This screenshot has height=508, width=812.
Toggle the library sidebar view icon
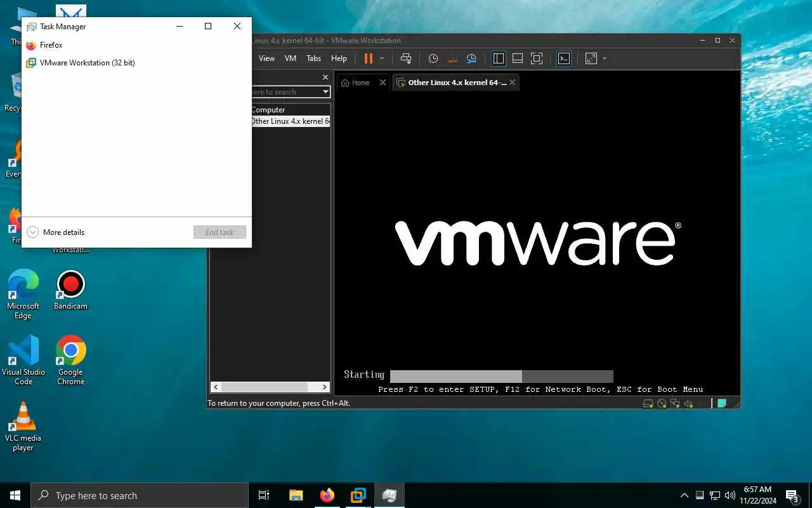pos(499,58)
